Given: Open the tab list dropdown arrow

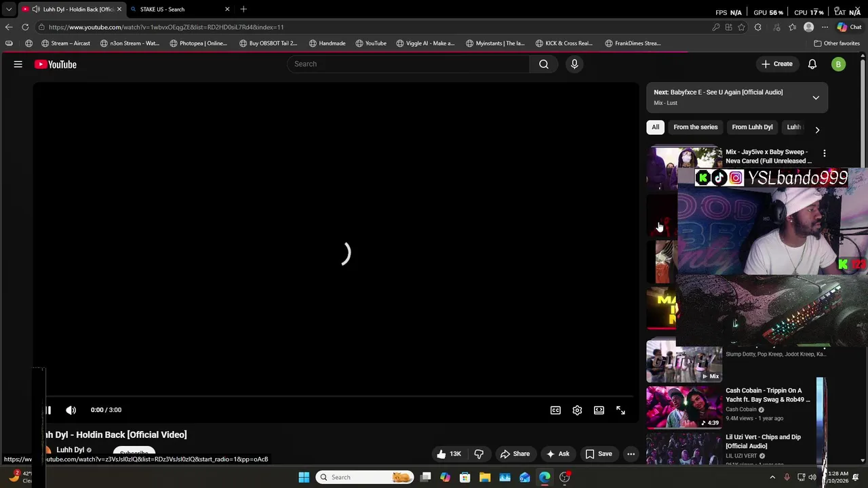Looking at the screenshot, I should [x=9, y=9].
